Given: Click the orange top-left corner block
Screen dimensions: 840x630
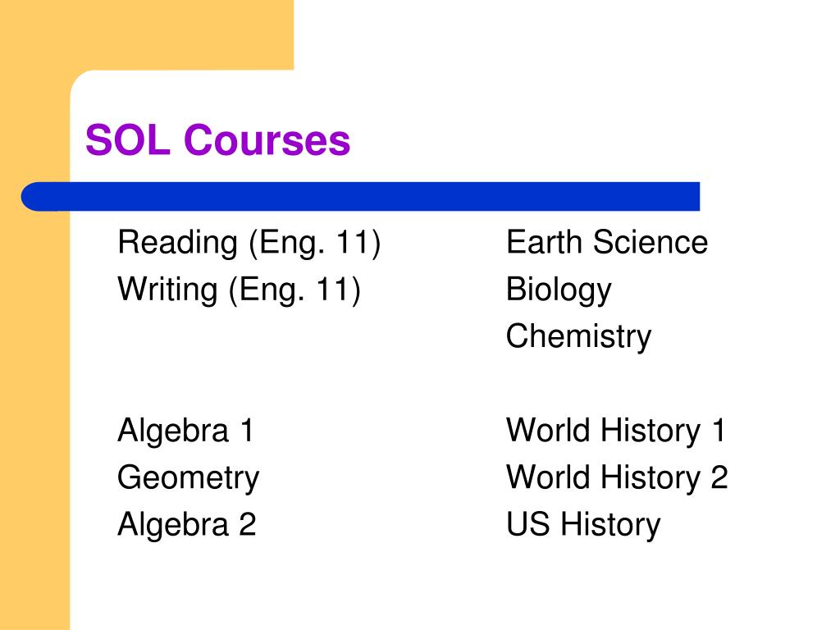Looking at the screenshot, I should (147, 34).
